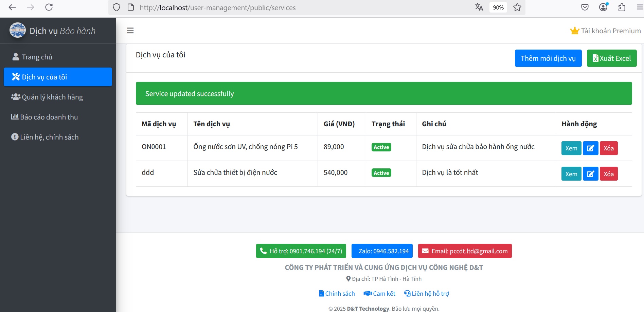Open the 90% zoom level indicator
Viewport: 644px width, 312px height.
pos(498,7)
